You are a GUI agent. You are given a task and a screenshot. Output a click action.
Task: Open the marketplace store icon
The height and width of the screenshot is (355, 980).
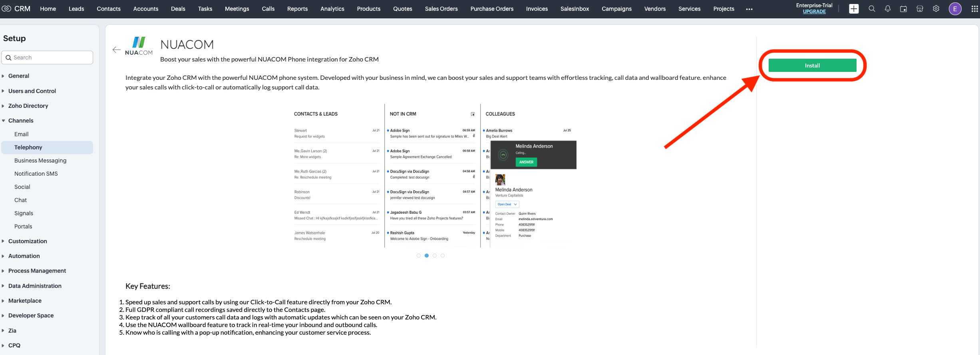click(x=920, y=9)
